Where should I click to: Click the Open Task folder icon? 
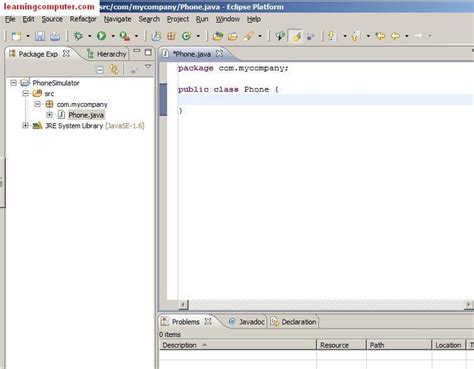click(x=233, y=36)
